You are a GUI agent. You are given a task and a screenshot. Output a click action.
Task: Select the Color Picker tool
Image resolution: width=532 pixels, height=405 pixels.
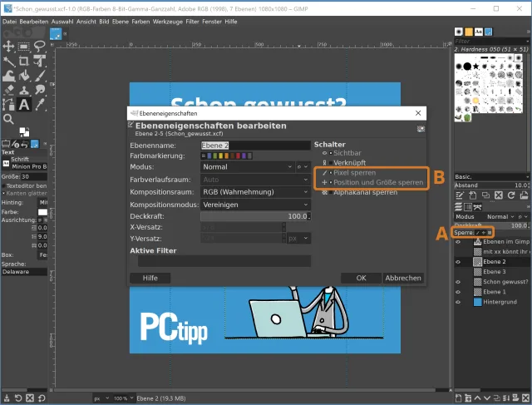[39, 105]
